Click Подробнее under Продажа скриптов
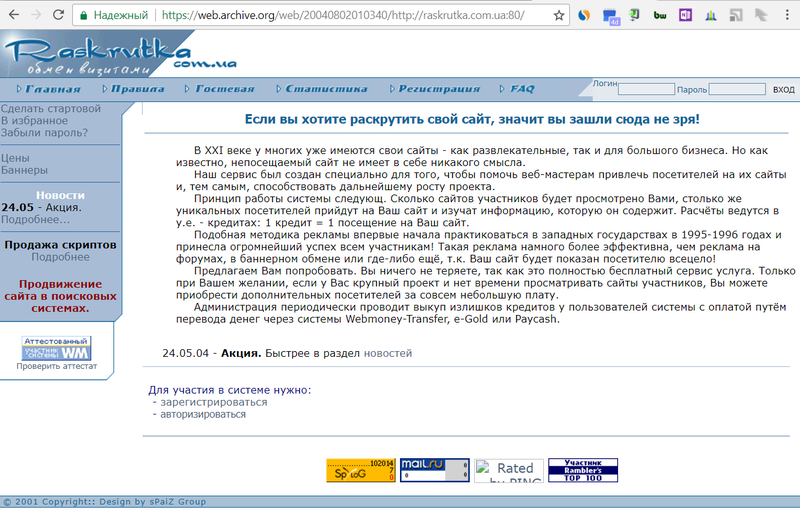 coord(60,257)
